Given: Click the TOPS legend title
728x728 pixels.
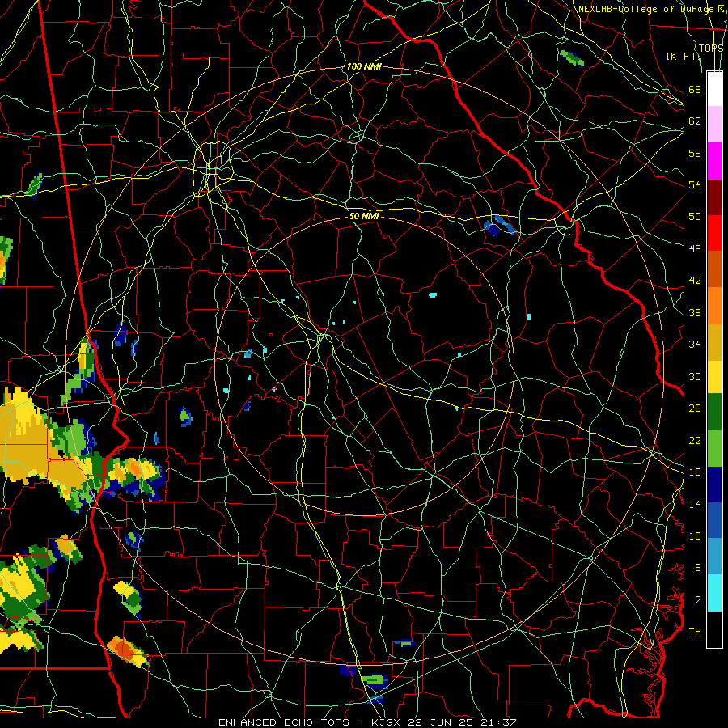Looking at the screenshot, I should coord(711,49).
